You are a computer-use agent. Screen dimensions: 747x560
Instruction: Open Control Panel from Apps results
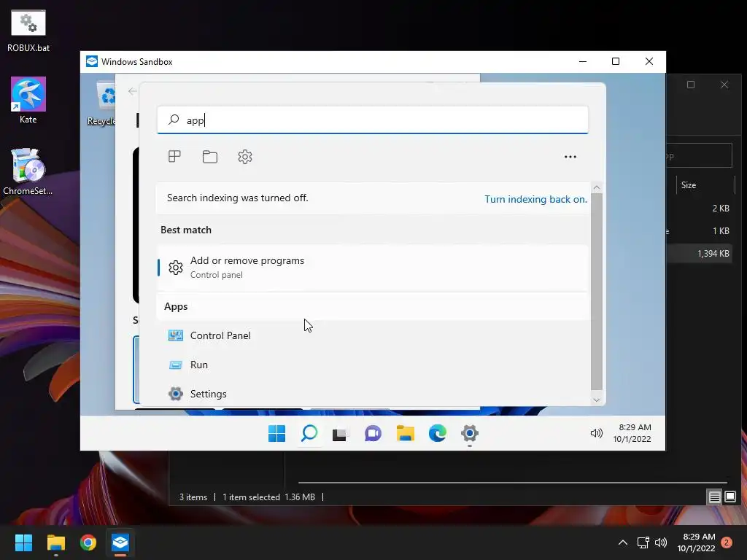[373, 335]
